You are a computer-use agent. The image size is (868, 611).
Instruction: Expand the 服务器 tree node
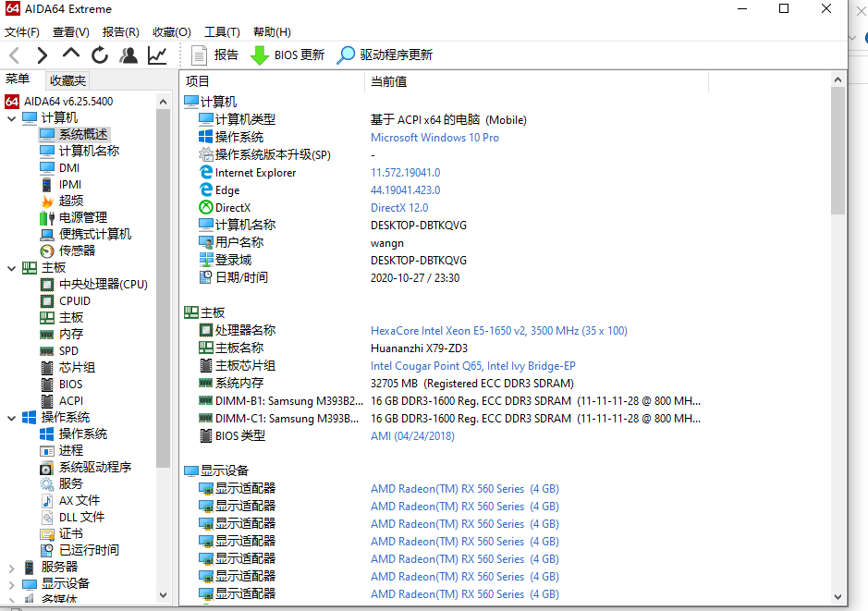(x=12, y=568)
